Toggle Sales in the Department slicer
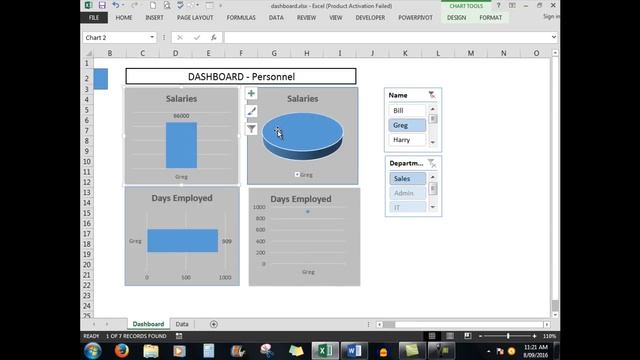 pyautogui.click(x=408, y=178)
